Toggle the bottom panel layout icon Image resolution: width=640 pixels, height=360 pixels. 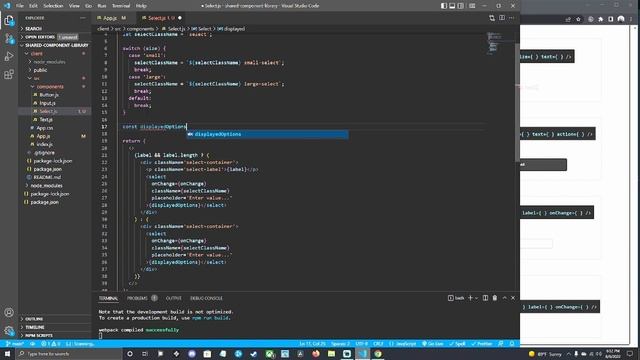tap(452, 6)
